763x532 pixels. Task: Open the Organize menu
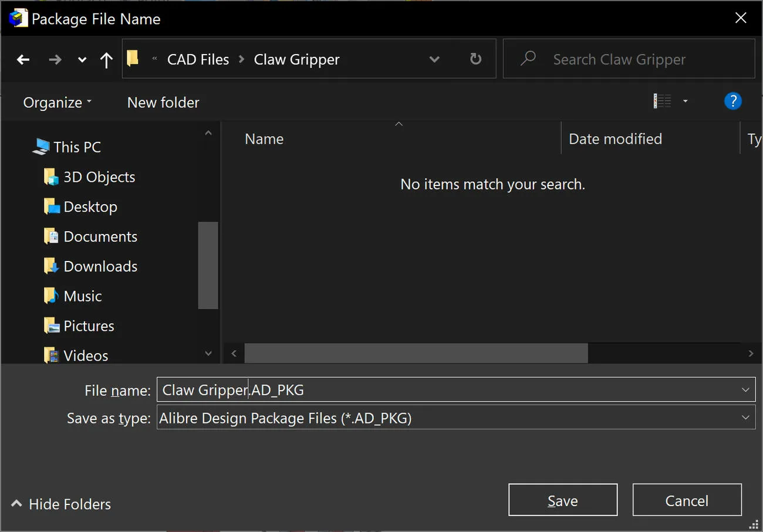pos(58,103)
